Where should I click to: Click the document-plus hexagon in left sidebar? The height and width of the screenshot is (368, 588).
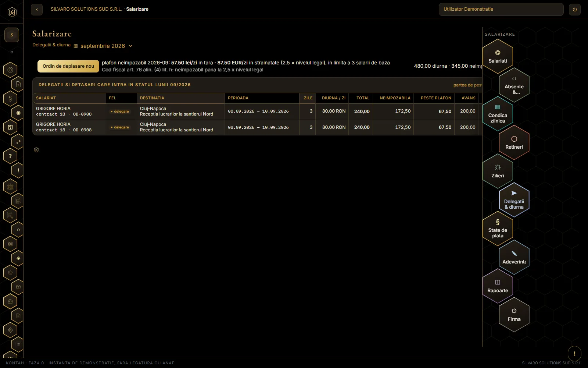click(18, 84)
